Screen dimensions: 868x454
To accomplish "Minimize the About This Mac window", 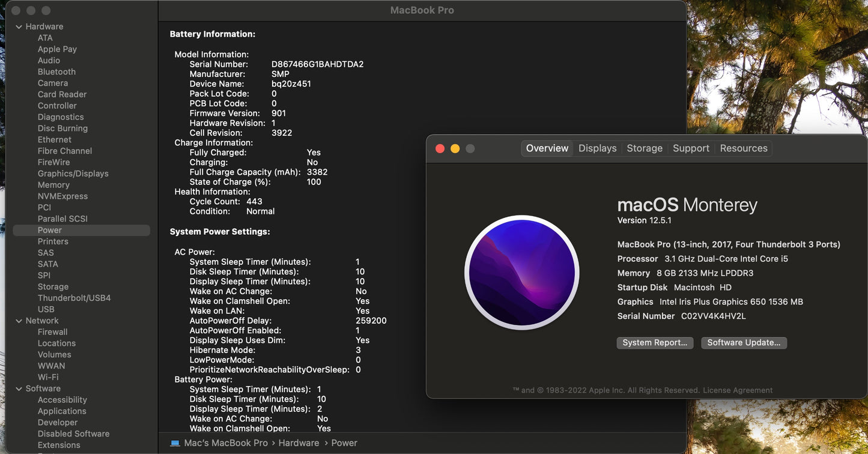I will (x=455, y=148).
